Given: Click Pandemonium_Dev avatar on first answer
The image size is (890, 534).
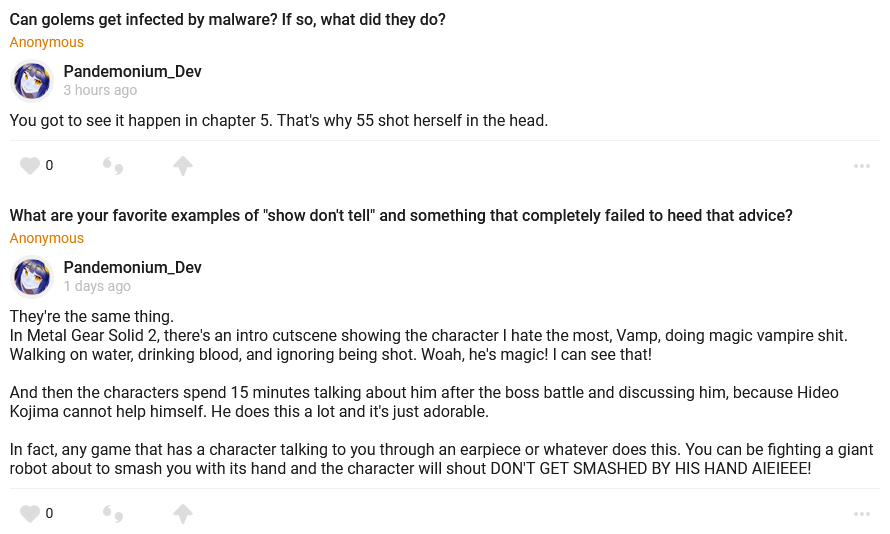Looking at the screenshot, I should (32, 81).
